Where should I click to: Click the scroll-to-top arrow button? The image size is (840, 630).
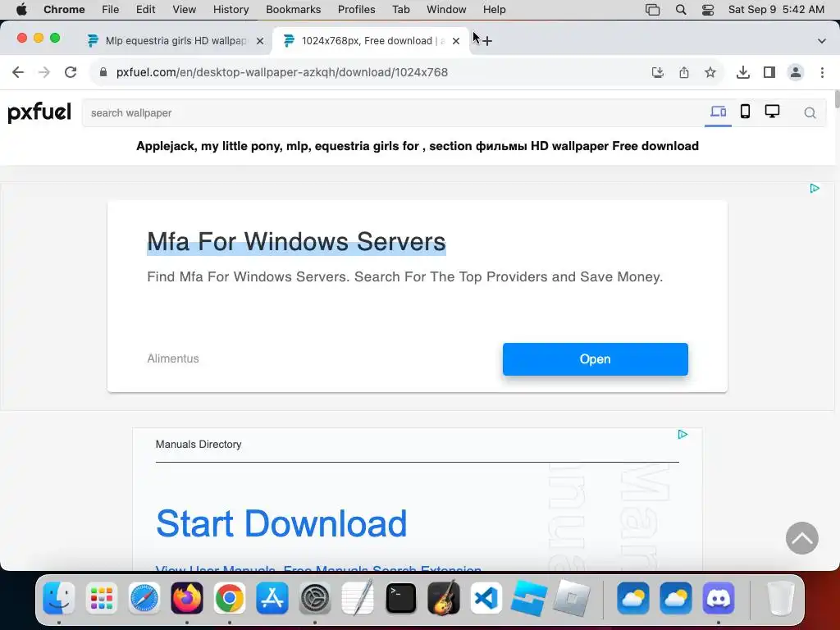802,538
